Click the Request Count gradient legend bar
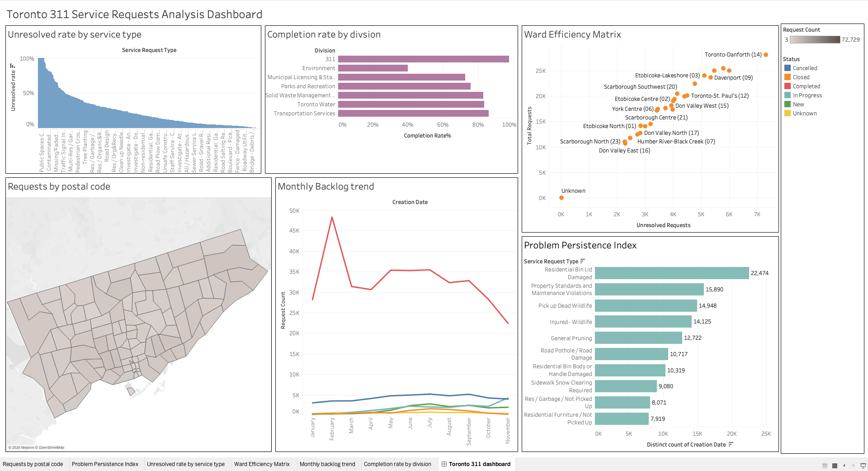Screen dimensions: 868x471 point(815,39)
